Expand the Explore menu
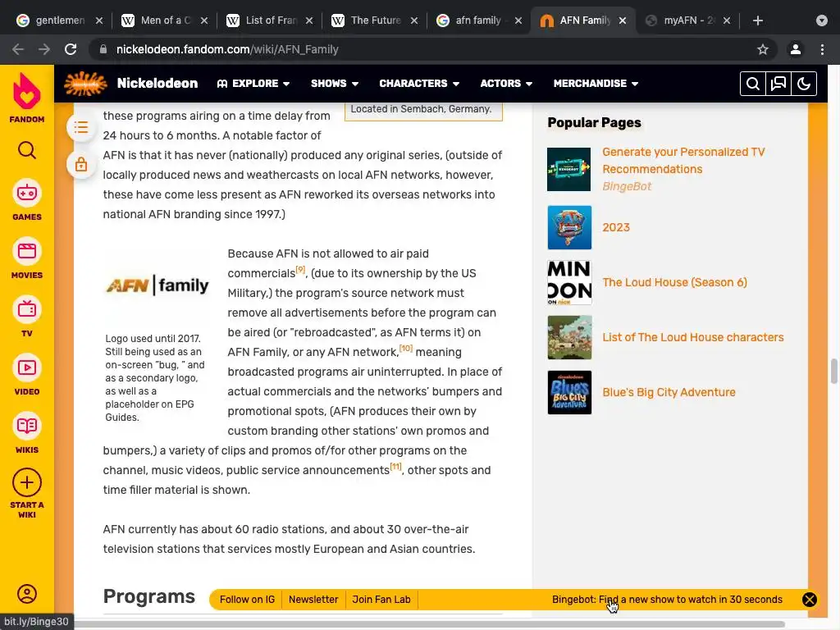The image size is (840, 630). 253,84
